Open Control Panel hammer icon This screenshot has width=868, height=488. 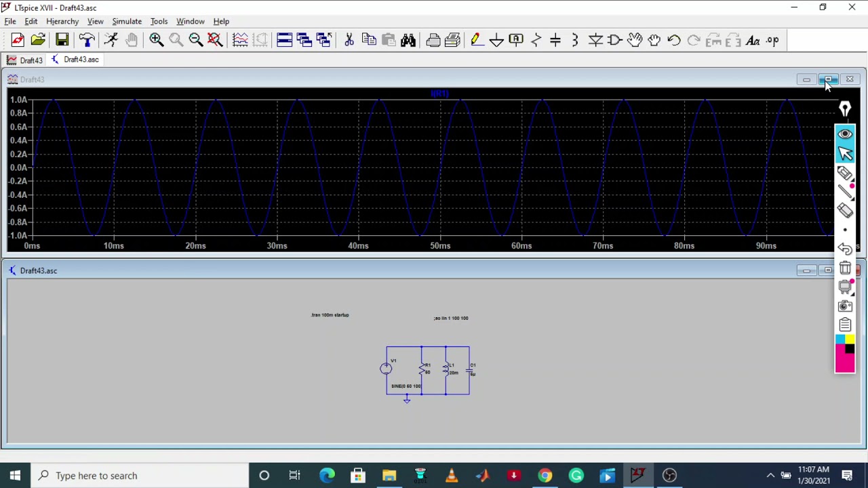click(86, 41)
